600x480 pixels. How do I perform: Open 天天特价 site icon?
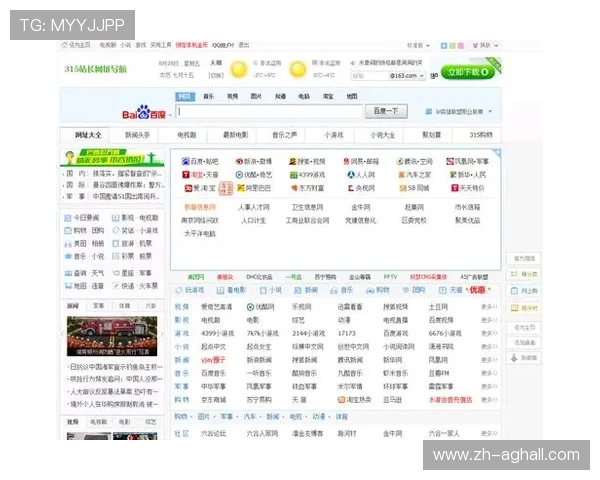tap(455, 188)
